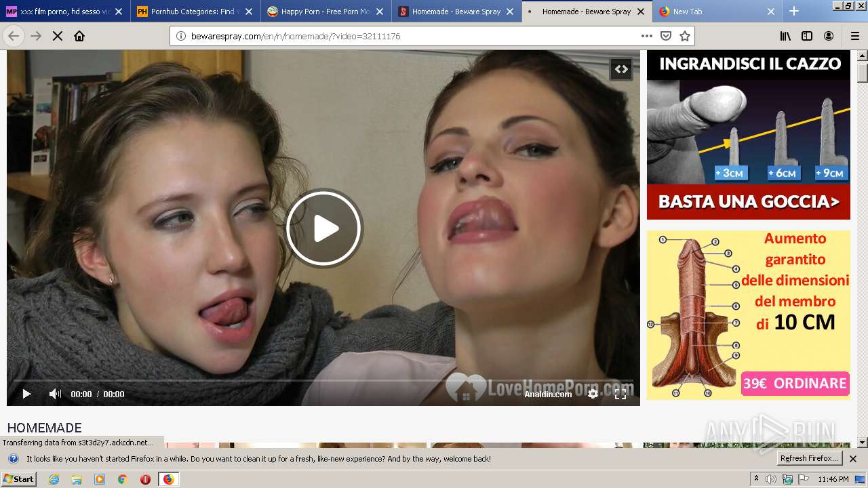Image resolution: width=868 pixels, height=488 pixels.
Task: Close the tab with the MP favicon
Action: coord(119,12)
